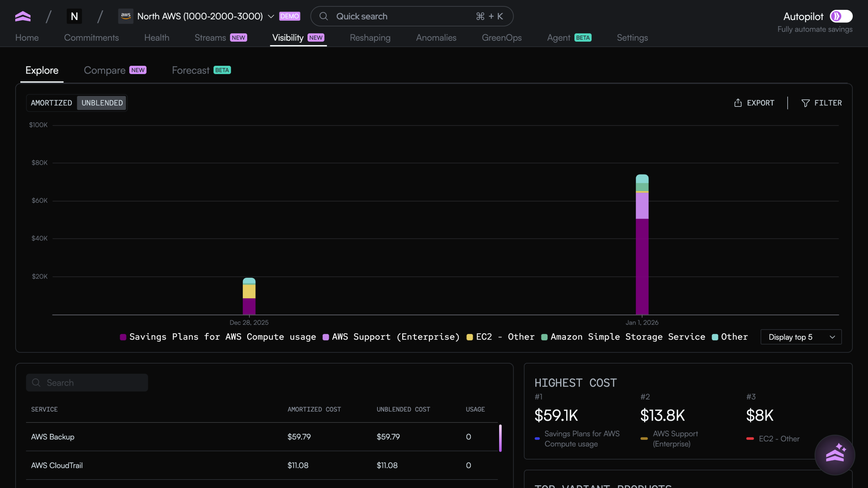Click the stacked-layers home logo icon
868x488 pixels.
23,16
